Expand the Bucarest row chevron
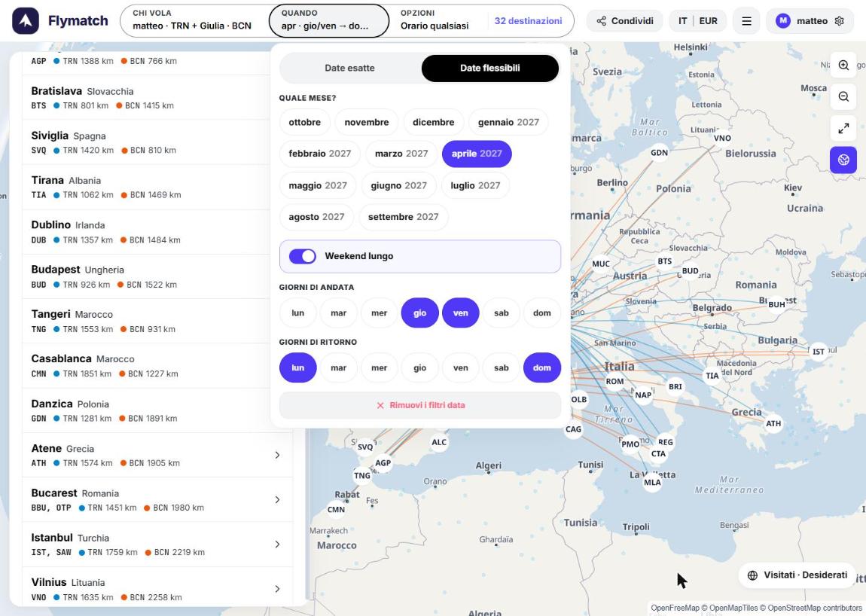 point(277,500)
